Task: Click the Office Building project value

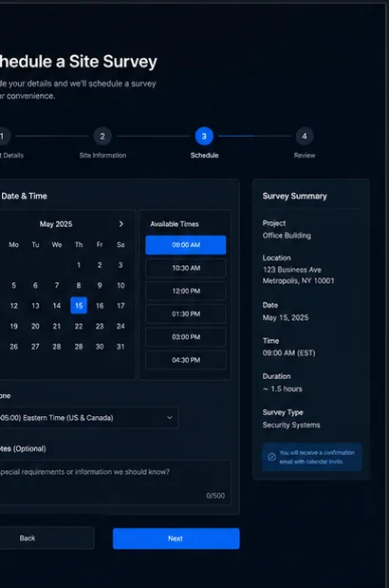Action: click(287, 236)
